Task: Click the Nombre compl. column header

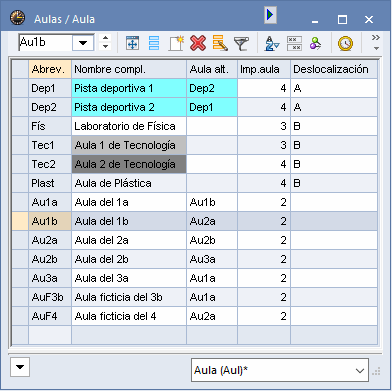Action: click(129, 69)
